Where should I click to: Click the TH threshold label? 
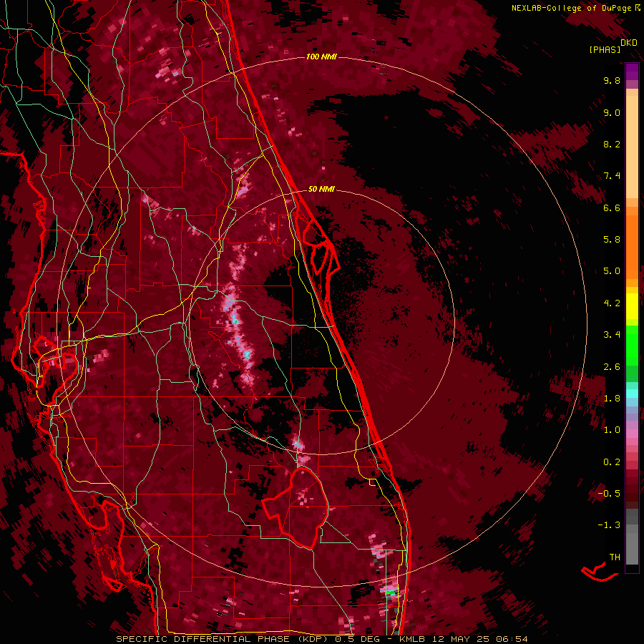[x=615, y=557]
